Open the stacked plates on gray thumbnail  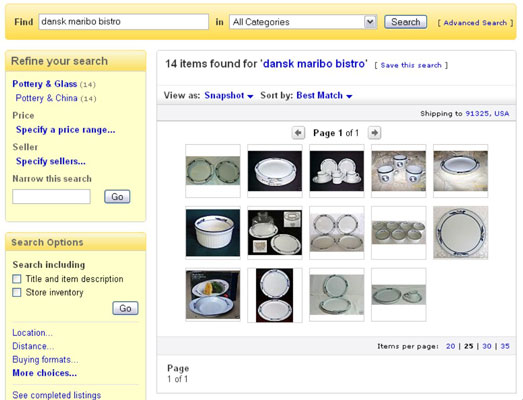click(337, 295)
